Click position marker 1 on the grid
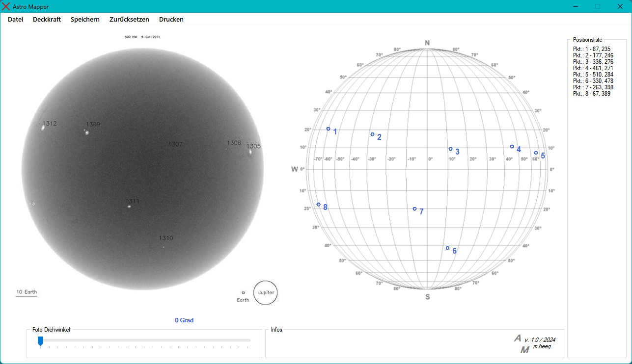Screen dimensions: 632x364 point(329,129)
